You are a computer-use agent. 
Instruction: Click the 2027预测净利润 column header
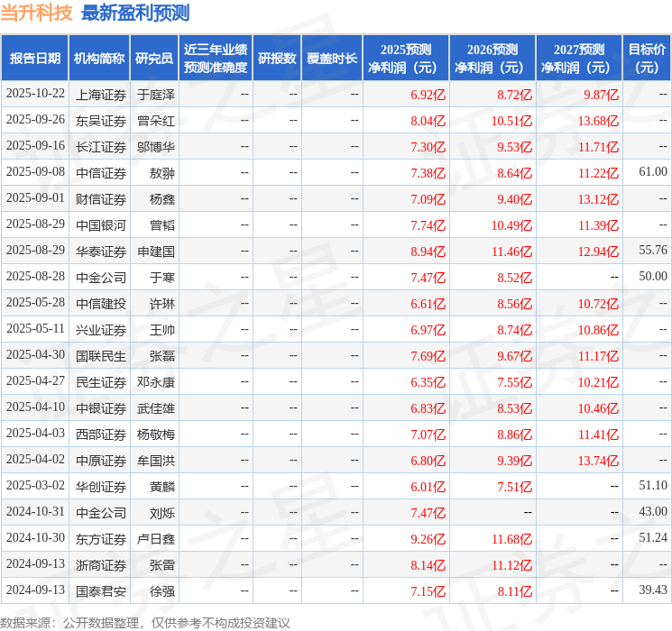(579, 59)
